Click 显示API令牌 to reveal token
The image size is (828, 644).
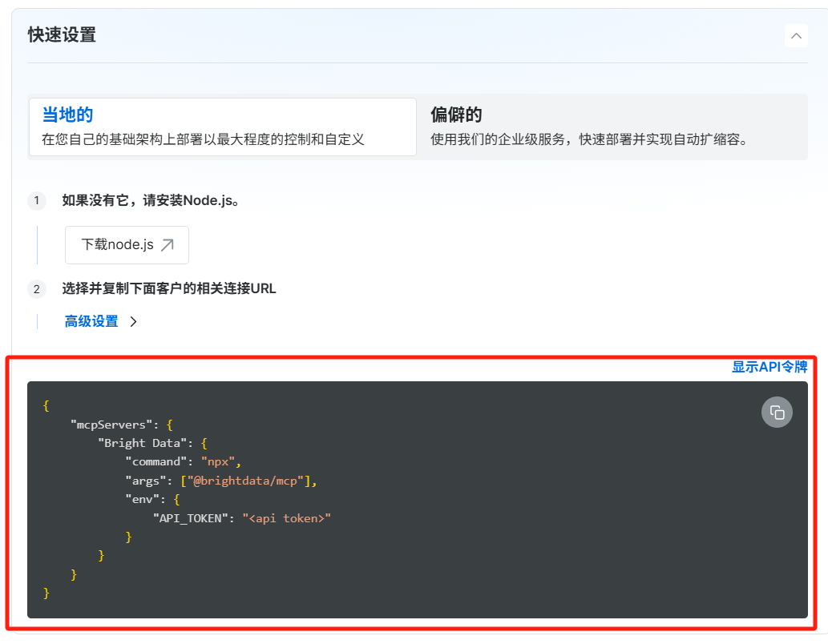pyautogui.click(x=769, y=367)
